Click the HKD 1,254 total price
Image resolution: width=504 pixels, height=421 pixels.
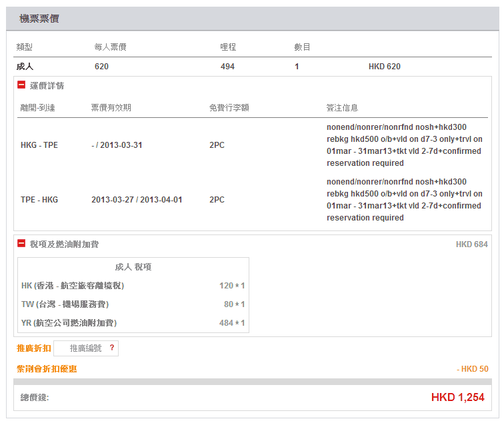(457, 398)
